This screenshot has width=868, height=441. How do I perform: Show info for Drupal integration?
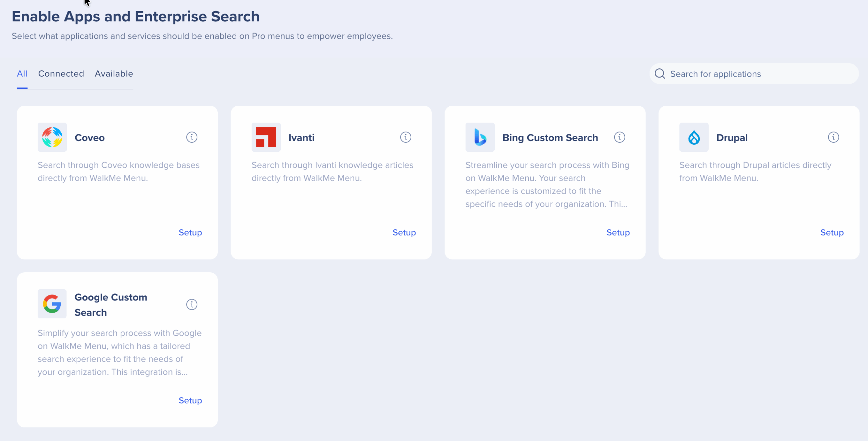click(x=833, y=137)
